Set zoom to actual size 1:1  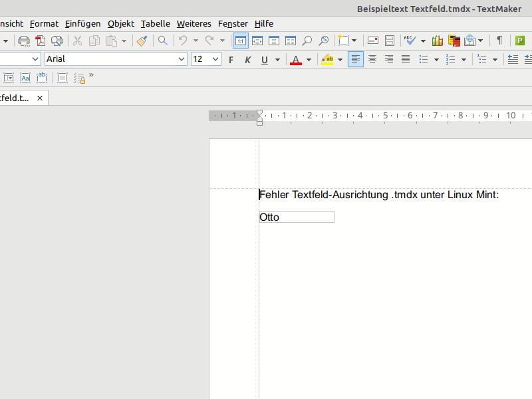click(241, 41)
